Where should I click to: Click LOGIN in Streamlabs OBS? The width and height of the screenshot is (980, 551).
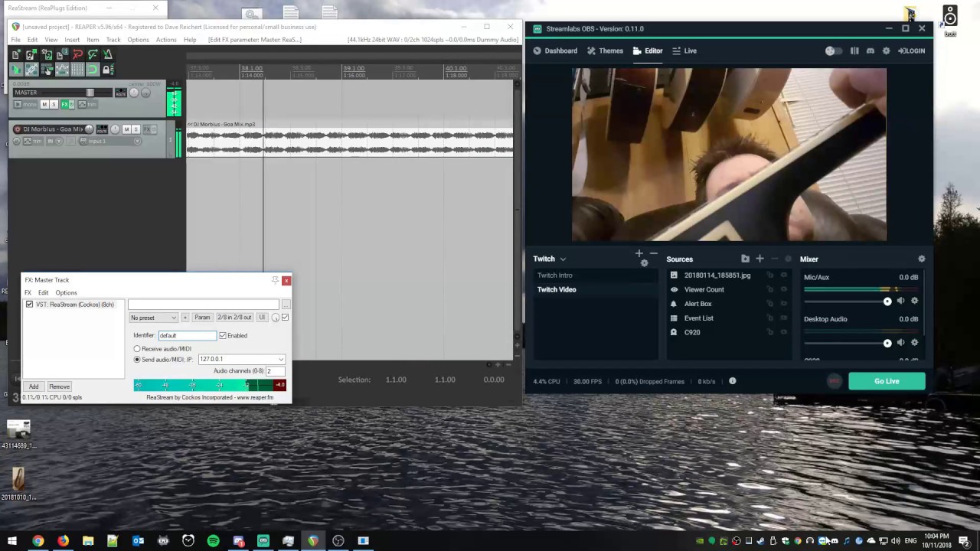[x=911, y=51]
